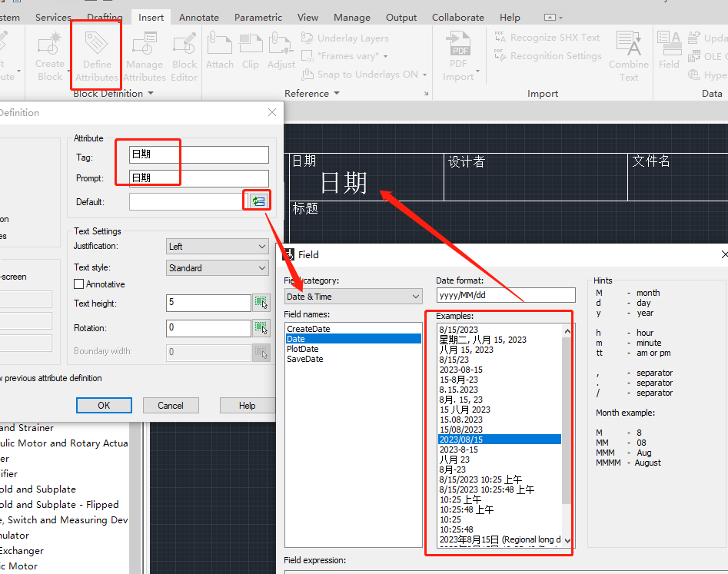Viewport: 728px width, 574px height.
Task: Click the Underlay Layers icon
Action: tap(307, 38)
